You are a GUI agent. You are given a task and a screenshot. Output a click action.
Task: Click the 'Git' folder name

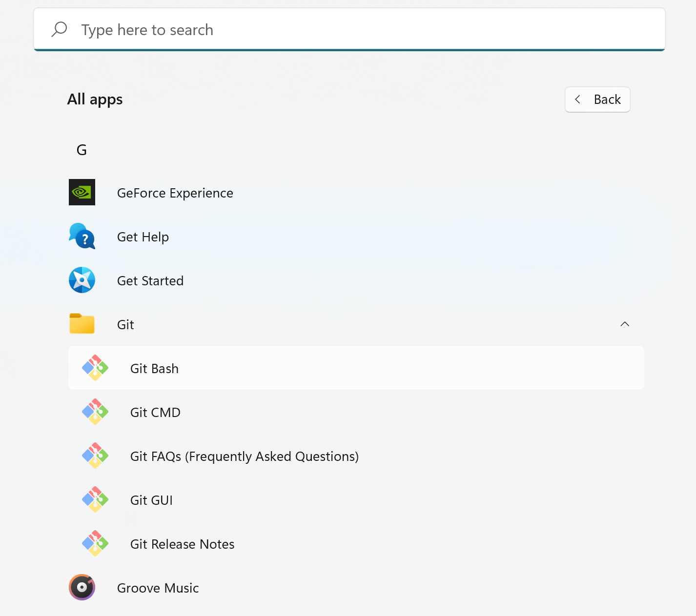[x=125, y=325]
